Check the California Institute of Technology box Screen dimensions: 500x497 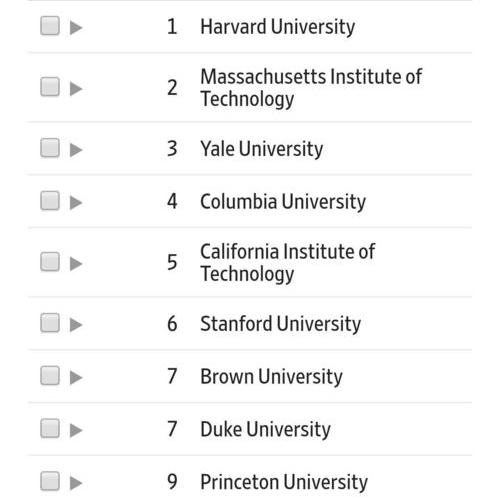[50, 262]
